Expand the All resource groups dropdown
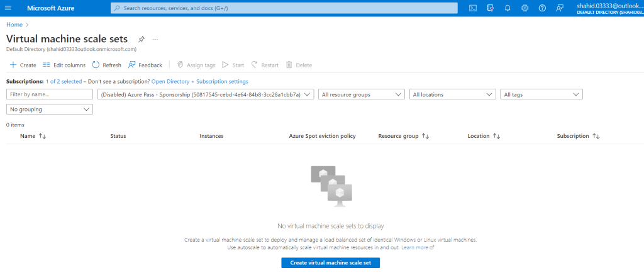This screenshot has width=644, height=275. (361, 94)
